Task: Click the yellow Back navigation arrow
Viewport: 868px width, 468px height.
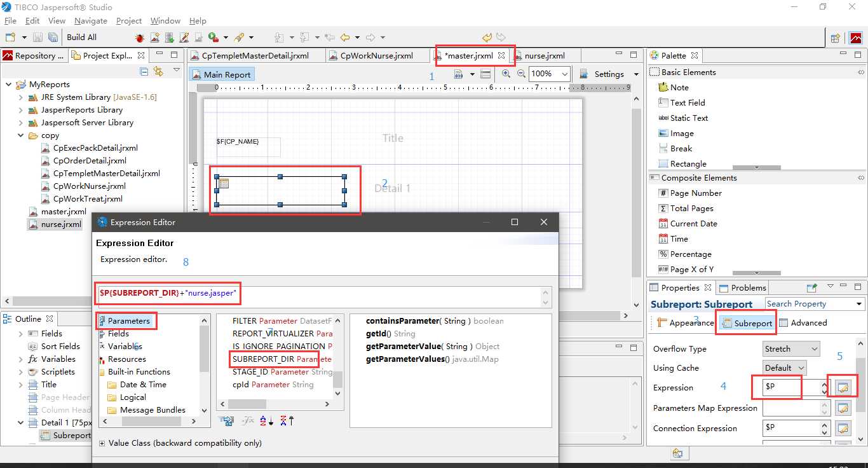Action: [x=345, y=38]
